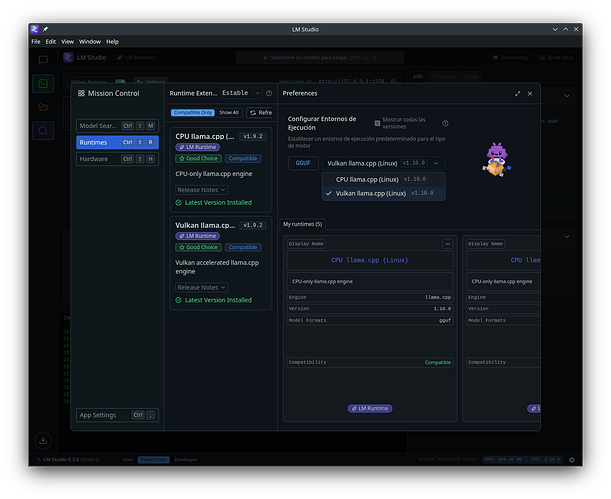Viewport: 611px width, 499px height.
Task: Toggle the server Status Running switch
Action: pyautogui.click(x=120, y=82)
